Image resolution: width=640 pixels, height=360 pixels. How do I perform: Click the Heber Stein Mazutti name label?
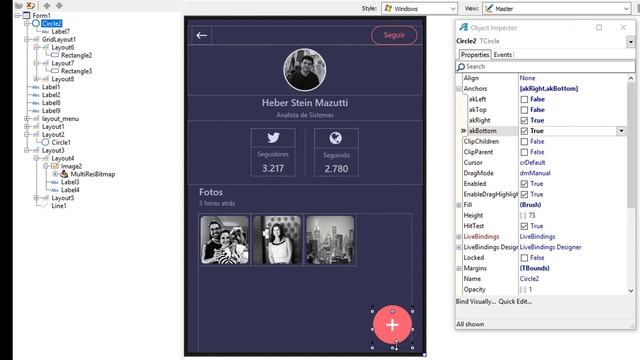click(305, 103)
